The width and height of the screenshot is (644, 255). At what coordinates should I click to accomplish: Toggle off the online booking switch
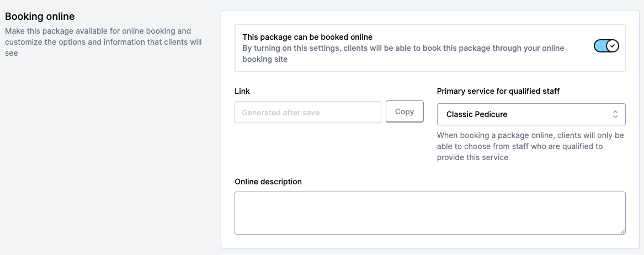pyautogui.click(x=606, y=46)
